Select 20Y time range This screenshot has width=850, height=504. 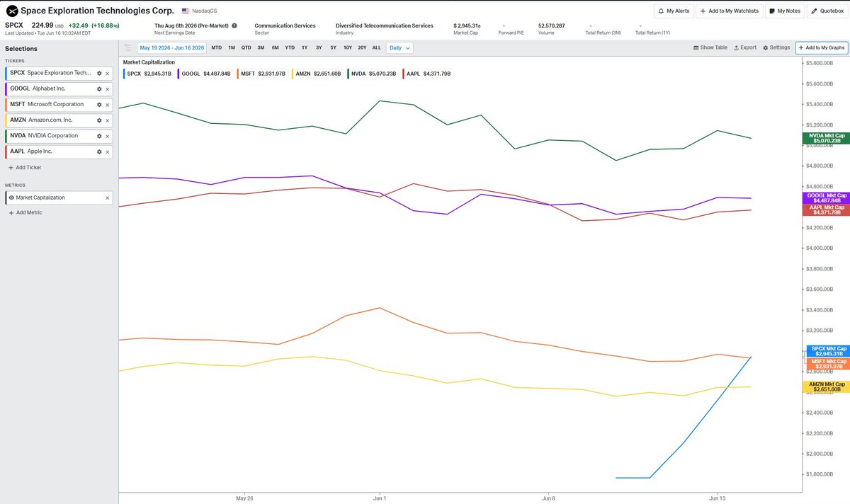(362, 47)
